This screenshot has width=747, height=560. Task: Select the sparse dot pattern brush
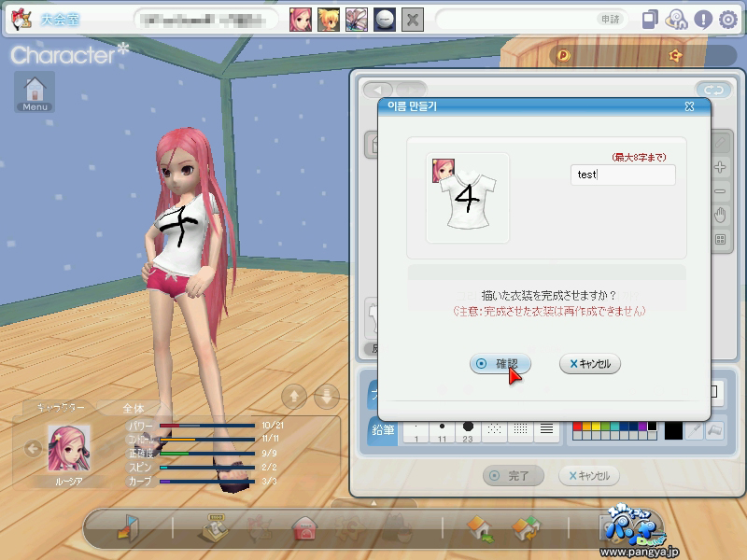(494, 431)
